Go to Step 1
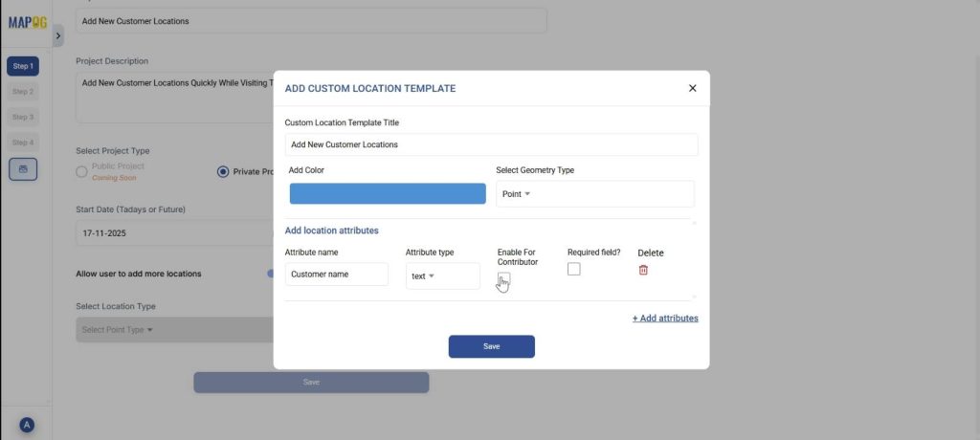 (x=23, y=66)
